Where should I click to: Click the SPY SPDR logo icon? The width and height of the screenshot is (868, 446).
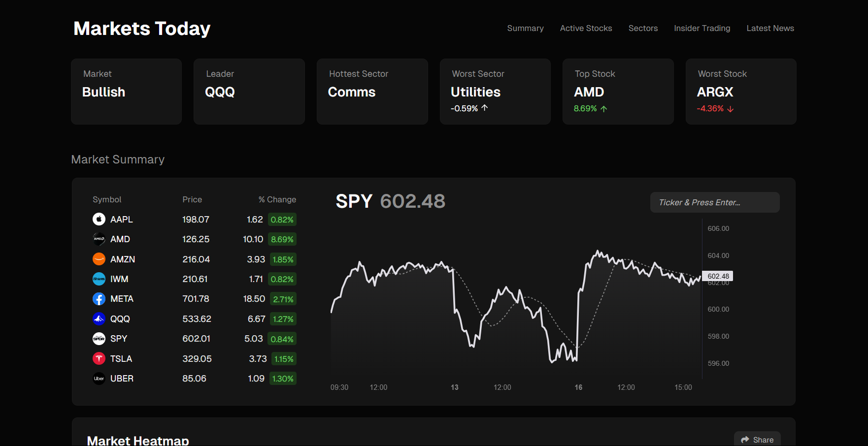click(99, 339)
